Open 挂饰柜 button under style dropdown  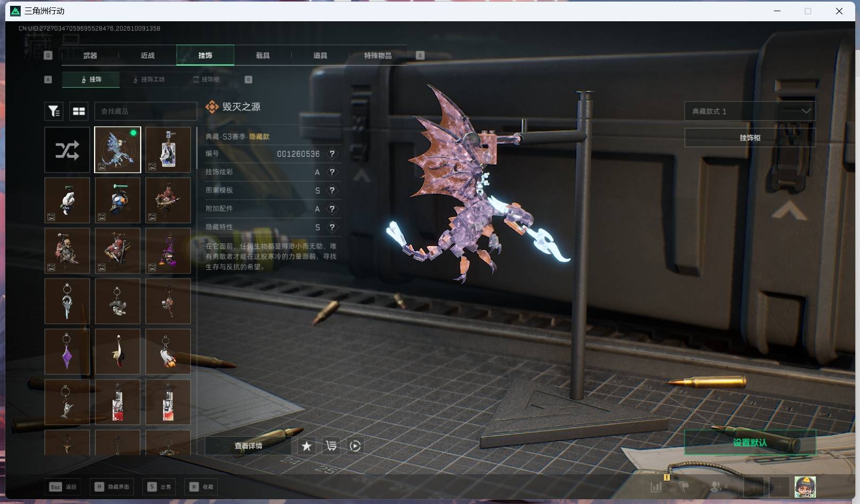(750, 138)
